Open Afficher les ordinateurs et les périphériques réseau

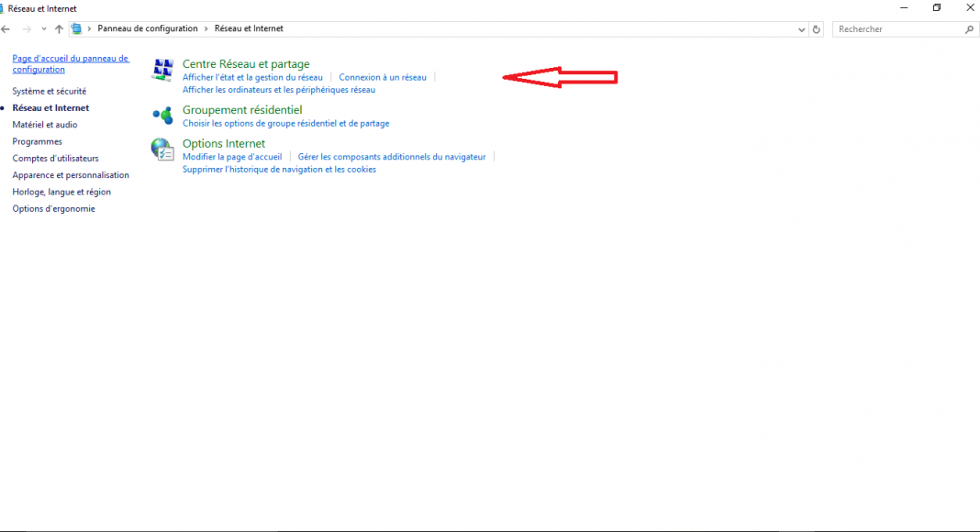click(279, 90)
